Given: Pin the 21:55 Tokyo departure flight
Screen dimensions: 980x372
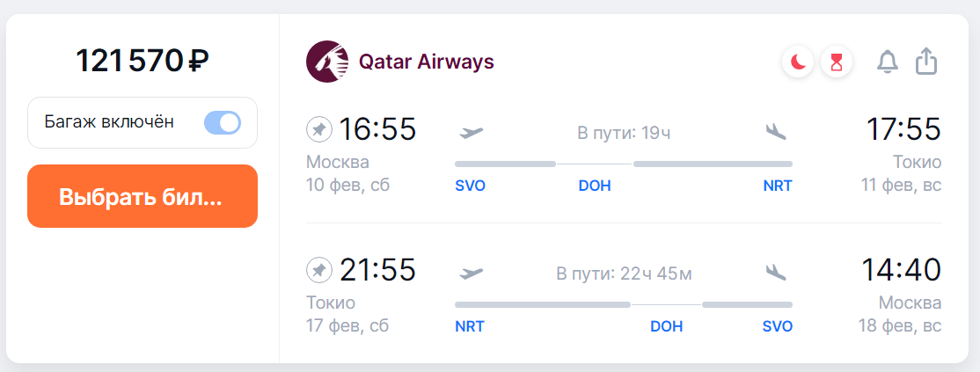Looking at the screenshot, I should click(319, 270).
